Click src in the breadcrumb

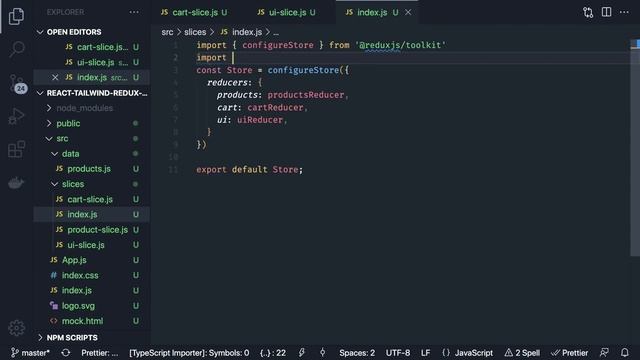[167, 32]
